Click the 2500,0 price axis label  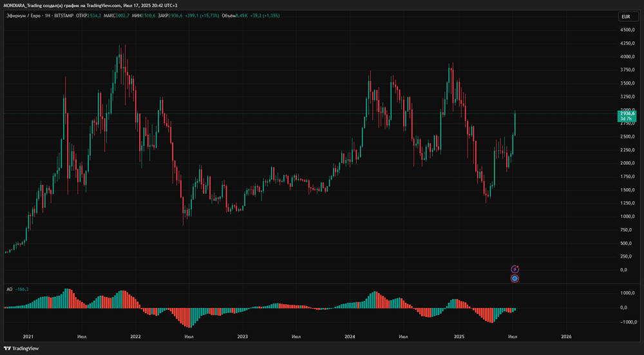point(627,137)
